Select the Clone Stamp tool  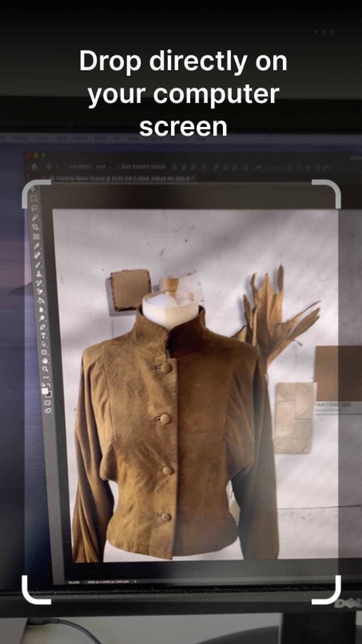coord(39,274)
